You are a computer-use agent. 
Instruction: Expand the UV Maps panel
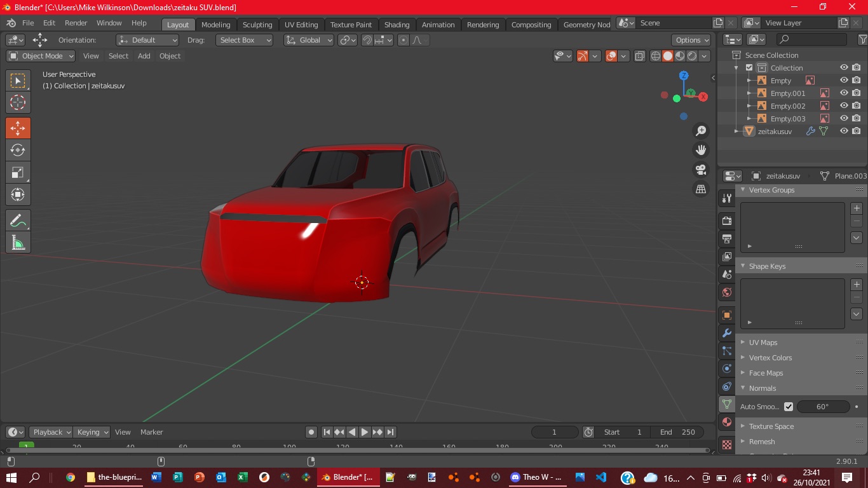[763, 342]
